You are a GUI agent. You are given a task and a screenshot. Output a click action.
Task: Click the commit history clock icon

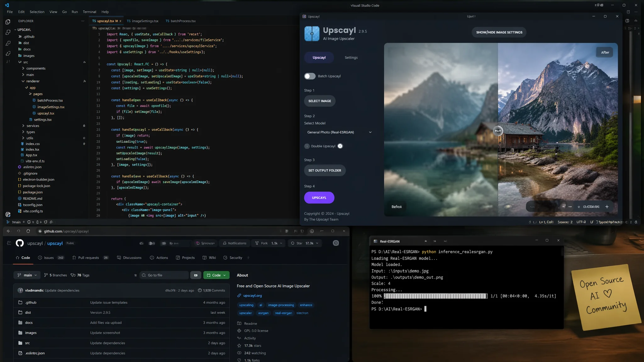[200, 290]
